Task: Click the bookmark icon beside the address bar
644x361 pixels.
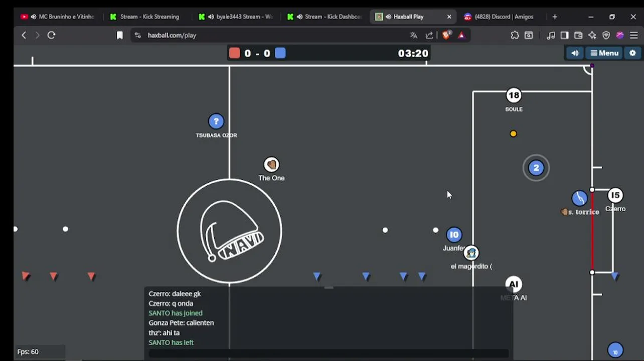Action: coord(119,35)
